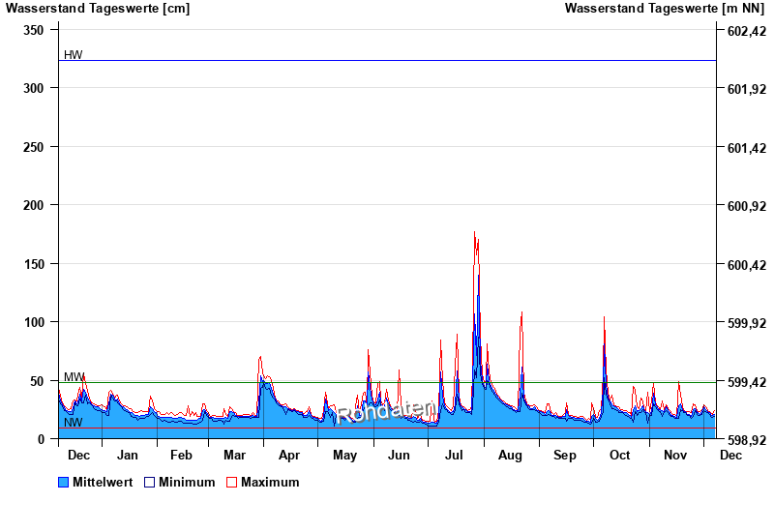Click the Rondatari watermark text
The height and width of the screenshot is (532, 774).
coord(387,412)
